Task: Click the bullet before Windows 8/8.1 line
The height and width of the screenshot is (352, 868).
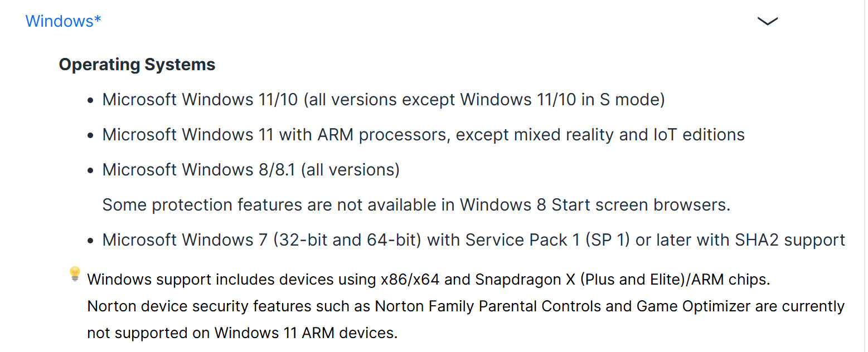Action: [91, 171]
